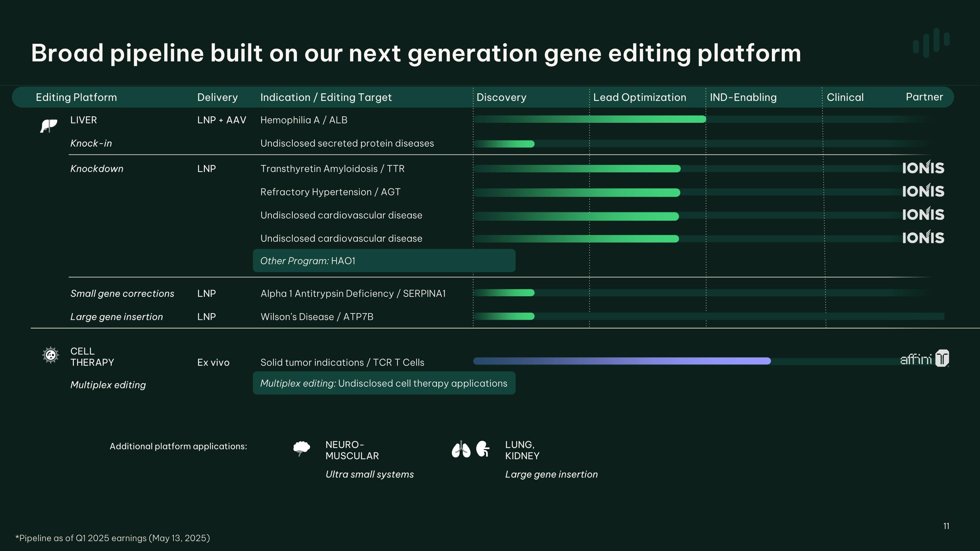The image size is (980, 551).
Task: Select the IND-Enabling column header
Action: [743, 97]
